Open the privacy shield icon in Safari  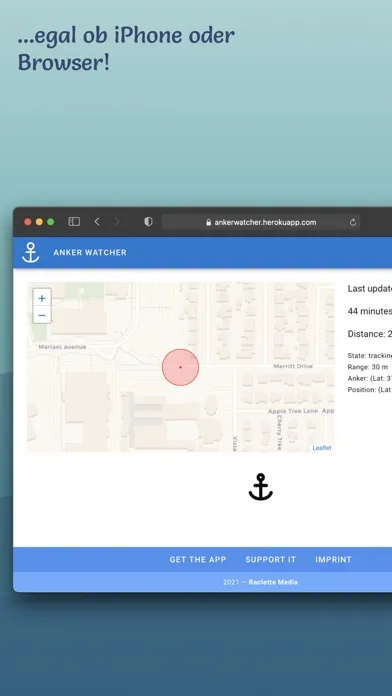point(148,221)
